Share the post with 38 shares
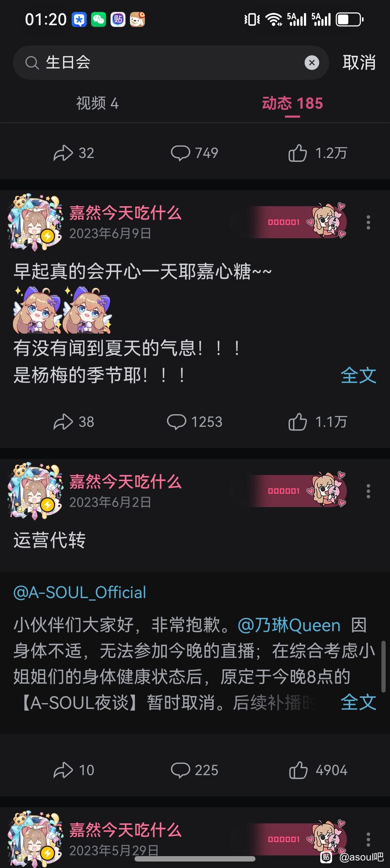The height and width of the screenshot is (868, 390). coord(74,422)
